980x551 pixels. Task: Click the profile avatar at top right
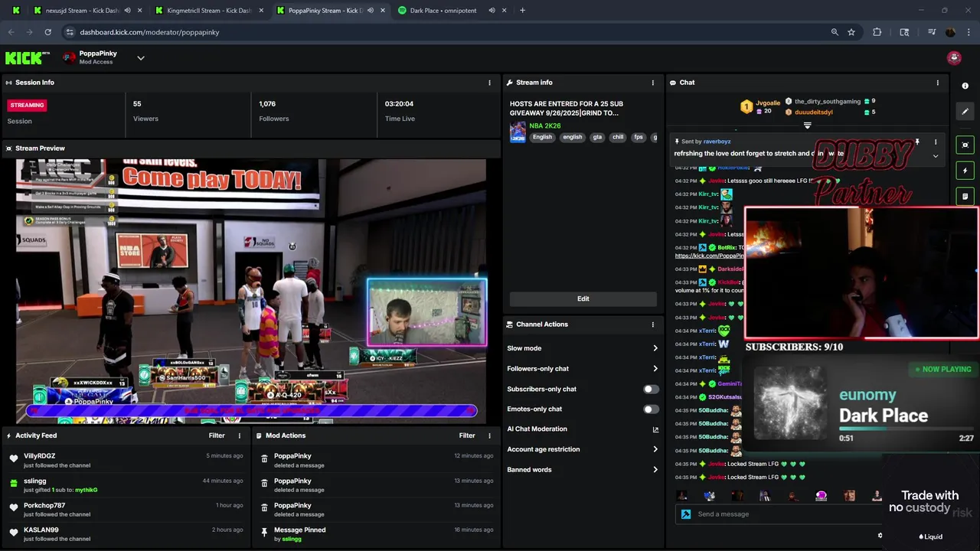[x=954, y=58]
